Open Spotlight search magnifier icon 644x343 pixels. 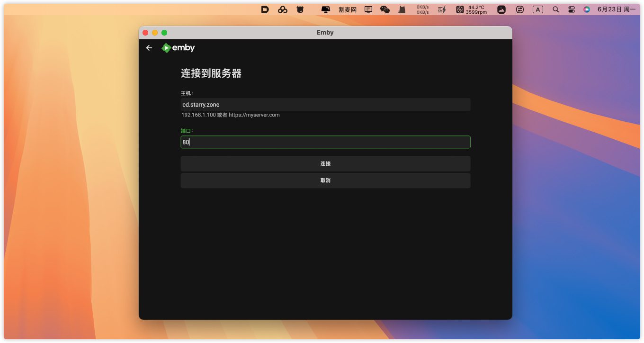(x=556, y=9)
